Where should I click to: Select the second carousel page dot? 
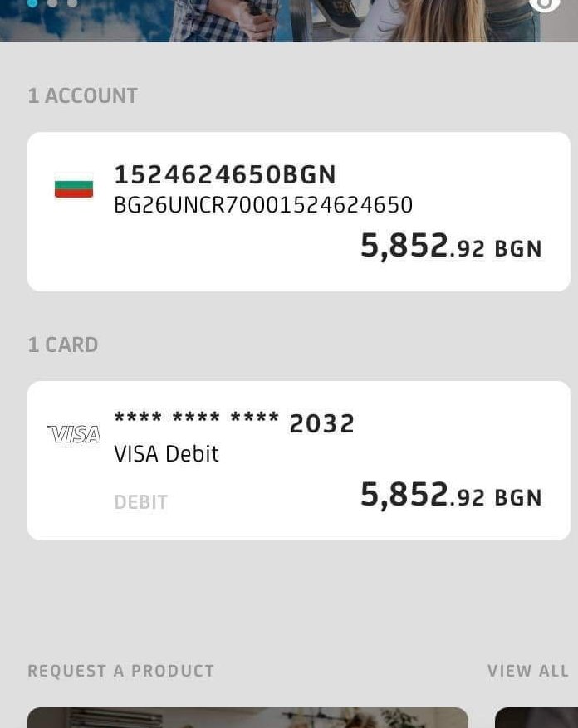52,3
